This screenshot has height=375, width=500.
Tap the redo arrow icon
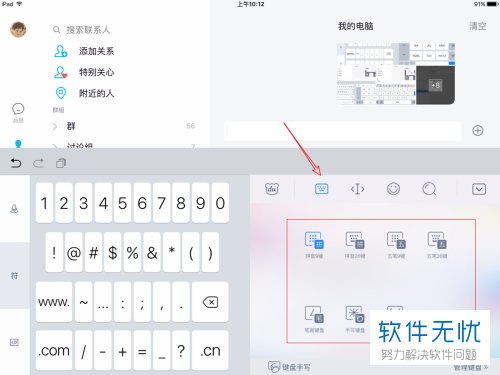coord(38,163)
